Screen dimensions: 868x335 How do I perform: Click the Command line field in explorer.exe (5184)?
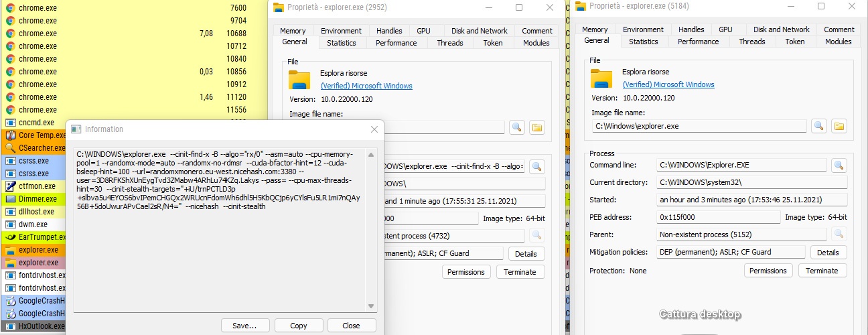[x=742, y=165]
